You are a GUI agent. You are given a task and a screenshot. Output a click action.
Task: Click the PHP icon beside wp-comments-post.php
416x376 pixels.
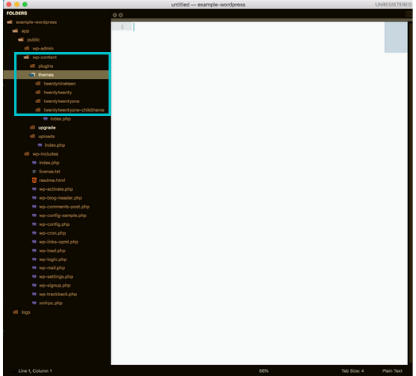coord(34,207)
